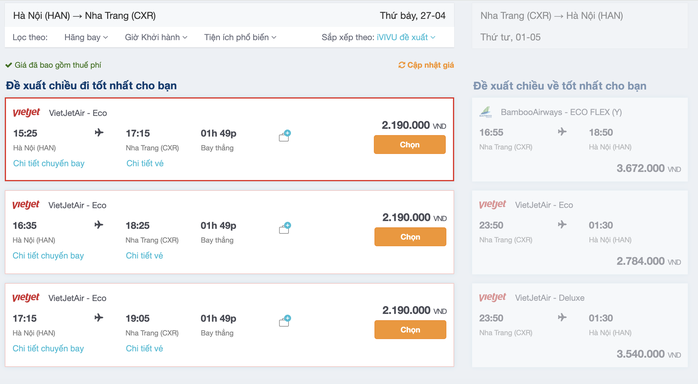Select Chọn for the 16:35 departure
Viewport: 698px width, 384px height.
[410, 237]
